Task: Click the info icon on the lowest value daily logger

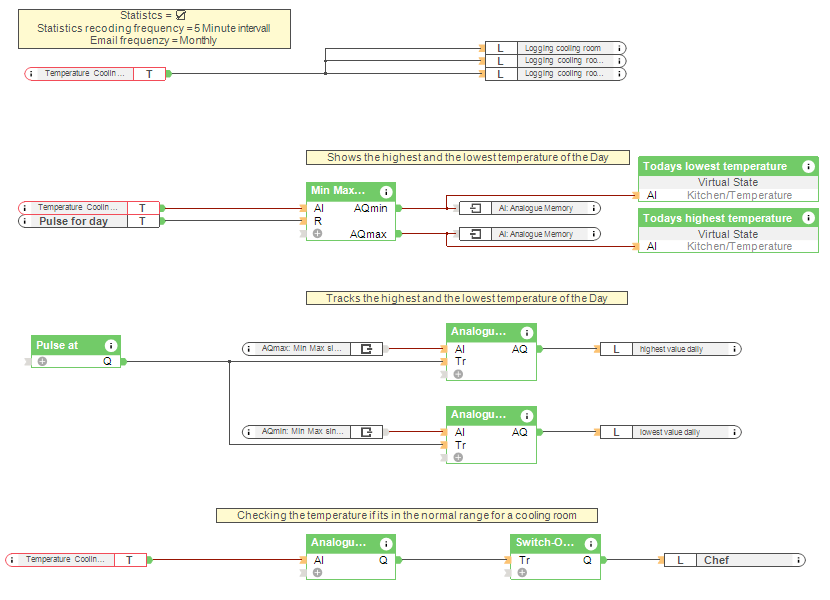Action: click(x=735, y=432)
